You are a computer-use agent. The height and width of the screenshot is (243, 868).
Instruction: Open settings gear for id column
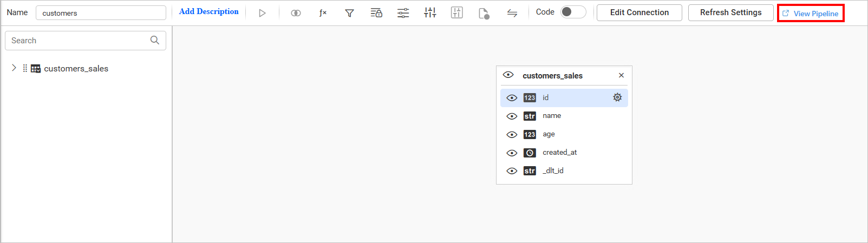(x=617, y=97)
